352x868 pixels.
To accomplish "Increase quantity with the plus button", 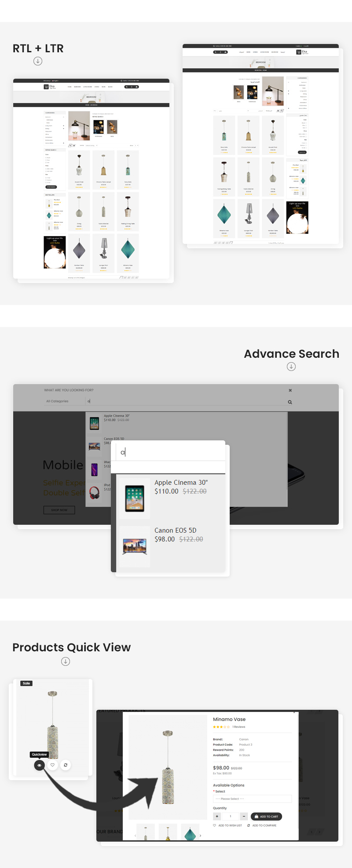I will pyautogui.click(x=217, y=817).
